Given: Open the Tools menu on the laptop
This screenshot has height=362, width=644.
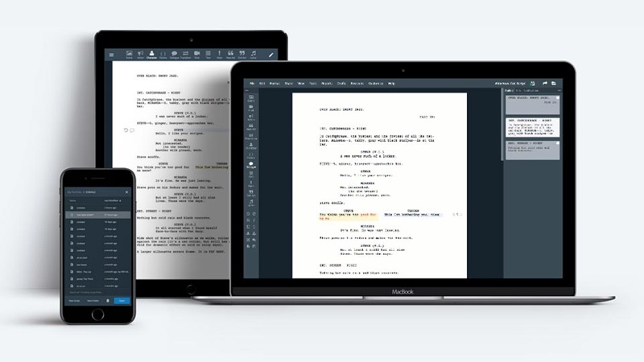Looking at the screenshot, I should pos(313,84).
